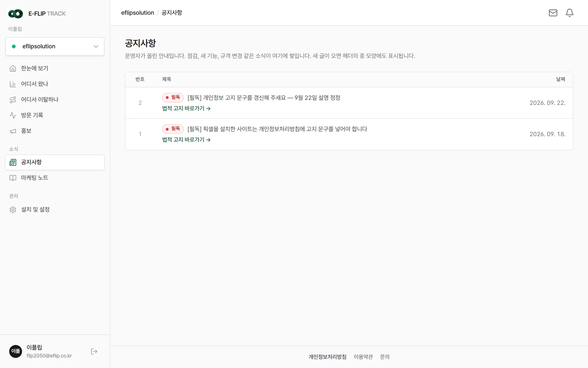Click the 필독 badge on notice number 2

tap(173, 98)
